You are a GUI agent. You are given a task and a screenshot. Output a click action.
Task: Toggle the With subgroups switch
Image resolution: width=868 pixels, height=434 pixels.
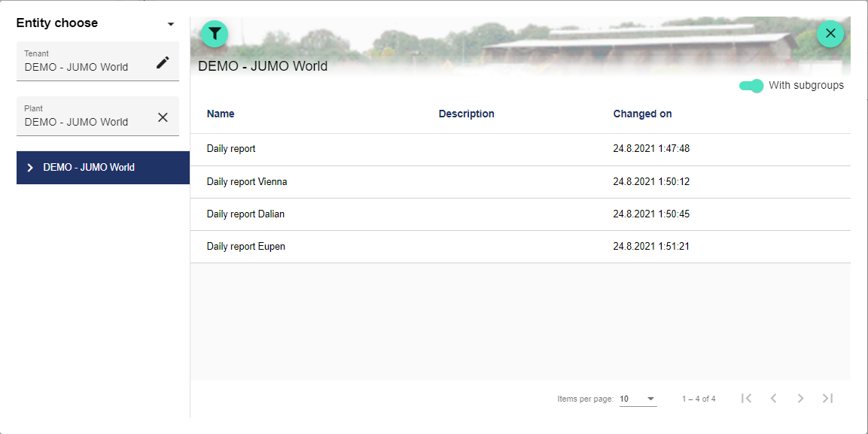pos(751,86)
